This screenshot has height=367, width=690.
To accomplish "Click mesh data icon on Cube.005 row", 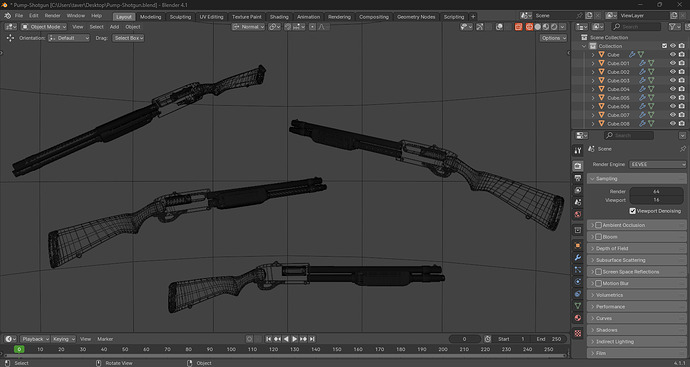I will click(x=651, y=98).
